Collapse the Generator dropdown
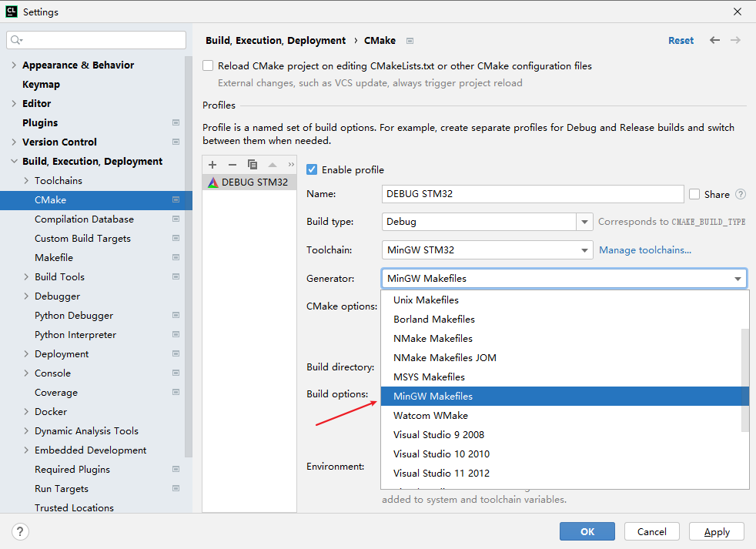The height and width of the screenshot is (549, 756). pos(738,279)
